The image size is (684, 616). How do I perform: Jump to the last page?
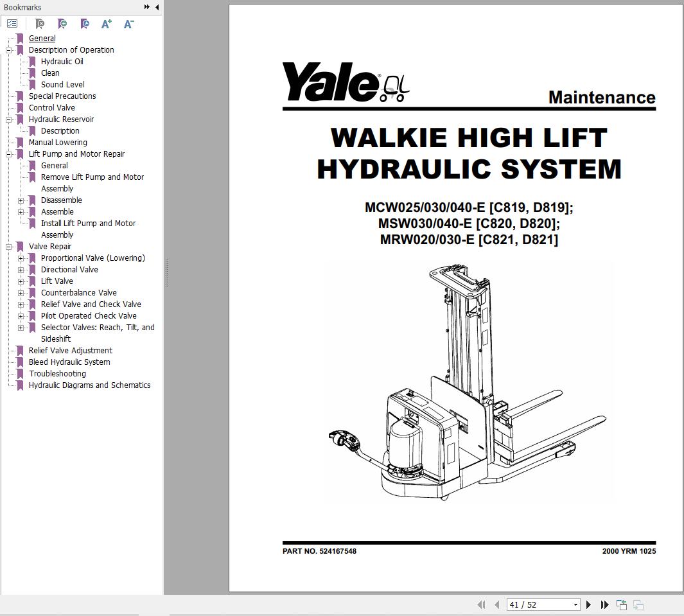tap(604, 604)
